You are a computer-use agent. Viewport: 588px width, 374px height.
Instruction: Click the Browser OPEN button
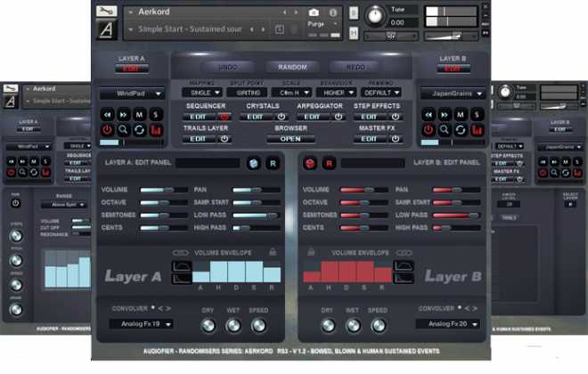[290, 139]
